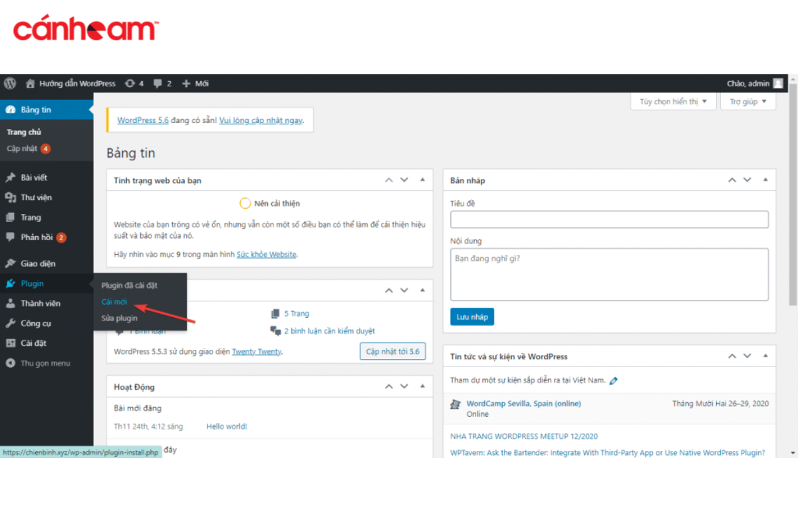Click the Vui lòng cập nhật ngay link
Screen dimensions: 798x532
click(x=261, y=120)
